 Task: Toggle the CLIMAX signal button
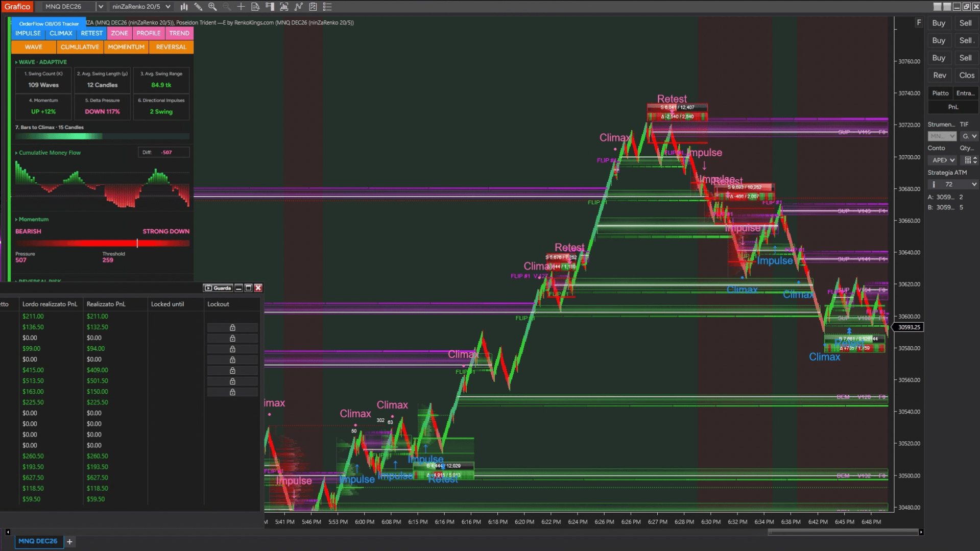point(61,33)
